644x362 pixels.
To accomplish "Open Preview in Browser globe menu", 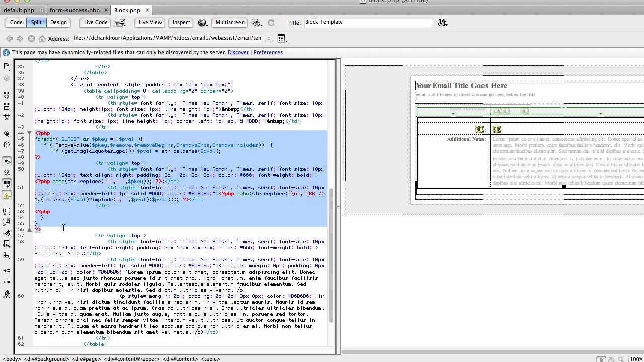I will click(203, 23).
